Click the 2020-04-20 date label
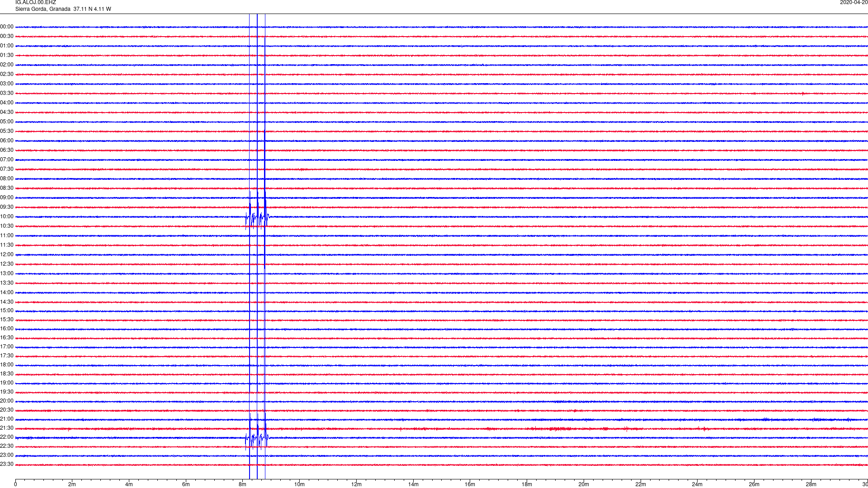This screenshot has height=488, width=868. [x=854, y=3]
